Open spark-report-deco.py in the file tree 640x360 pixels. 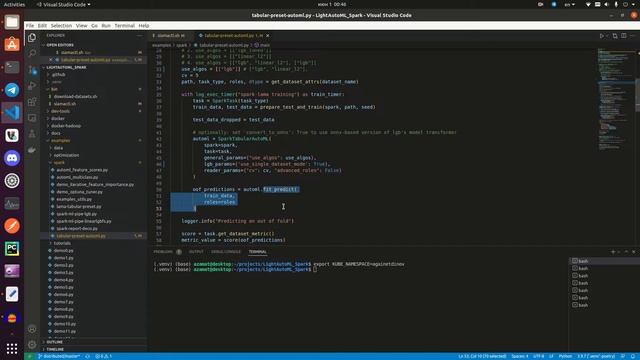[77, 229]
